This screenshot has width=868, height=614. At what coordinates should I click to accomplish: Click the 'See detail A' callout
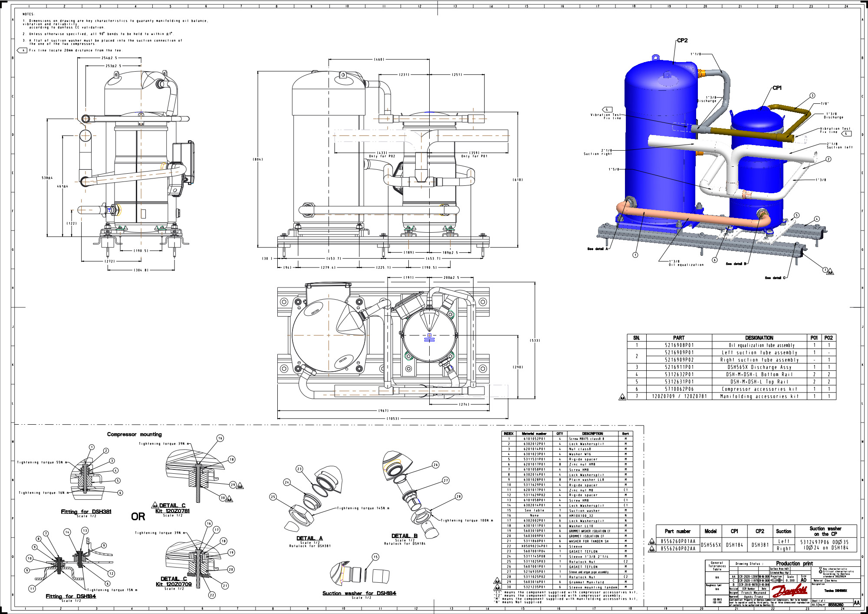598,249
